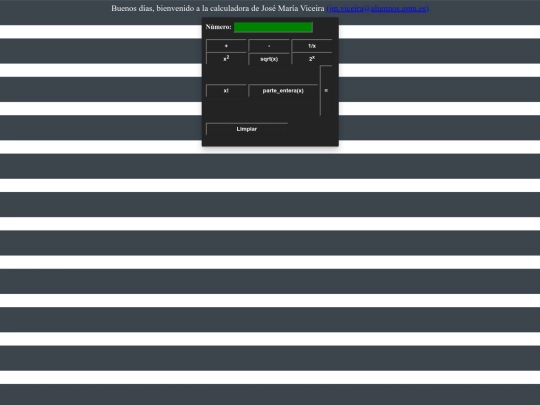The width and height of the screenshot is (540, 405).
Task: Click the 'Número:' label text
Action: 218,27
